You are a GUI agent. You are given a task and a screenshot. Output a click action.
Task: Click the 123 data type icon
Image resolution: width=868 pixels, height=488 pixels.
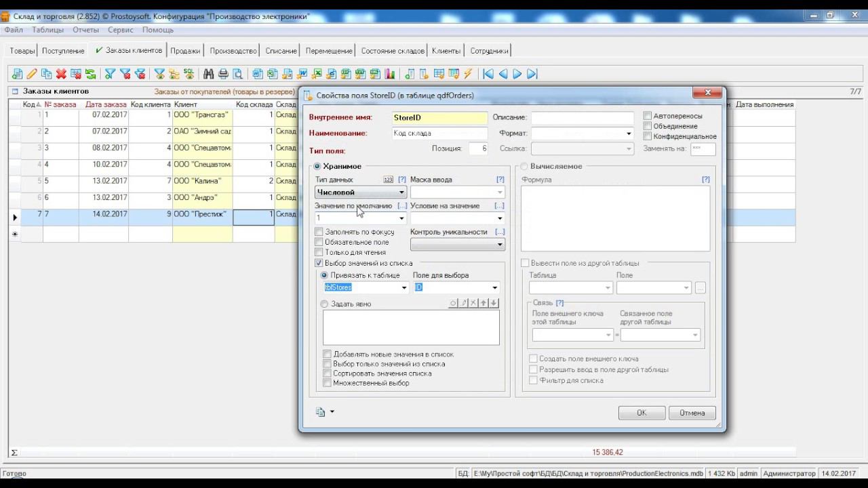click(x=388, y=180)
